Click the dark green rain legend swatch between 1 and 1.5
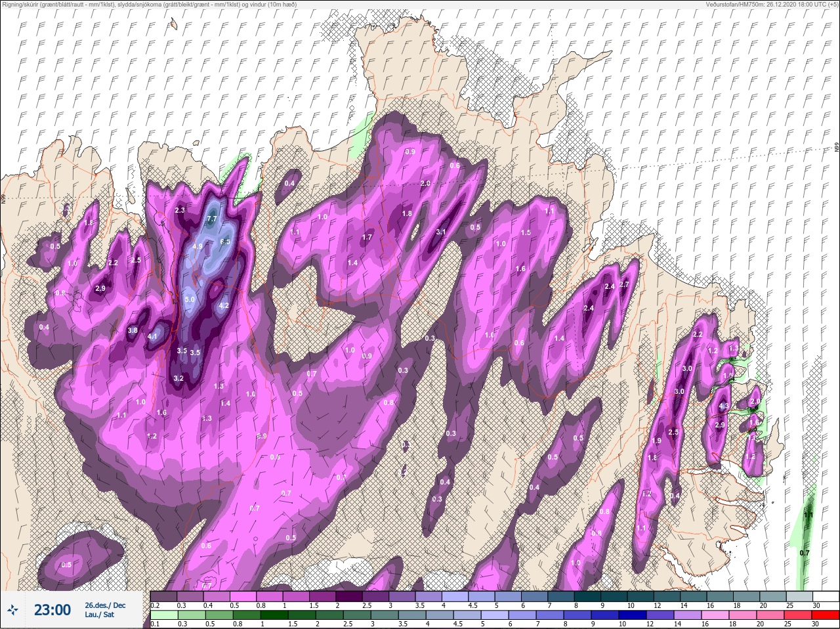This screenshot has width=840, height=629. (274, 615)
